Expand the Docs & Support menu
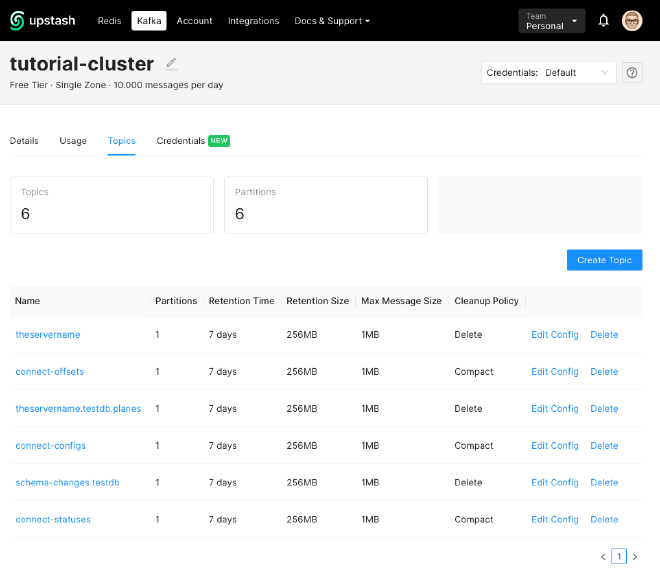660x579 pixels. pyautogui.click(x=332, y=21)
